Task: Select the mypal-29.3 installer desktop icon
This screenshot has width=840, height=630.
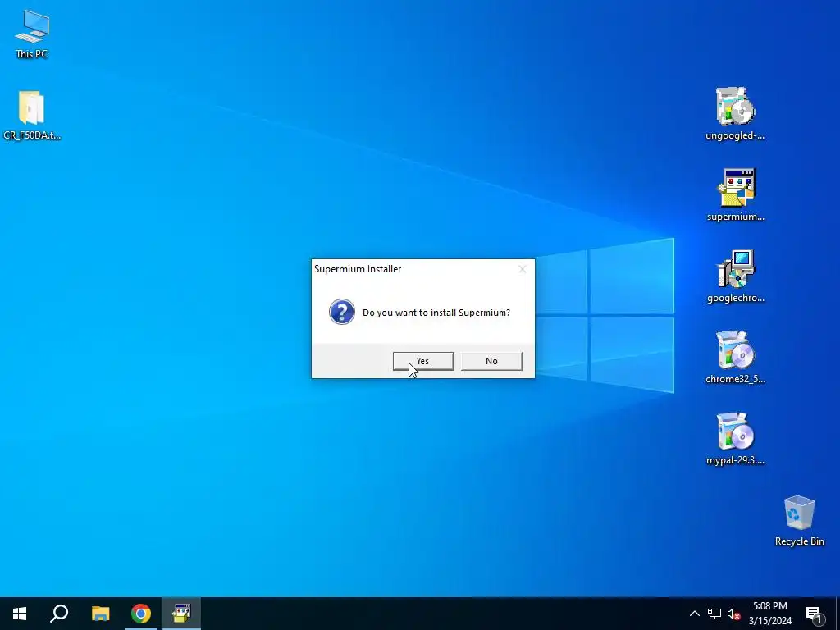Action: point(735,439)
